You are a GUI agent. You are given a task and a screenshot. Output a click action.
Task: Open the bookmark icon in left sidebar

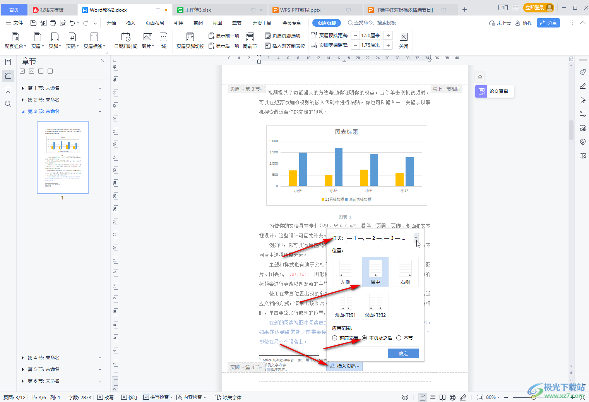click(8, 90)
